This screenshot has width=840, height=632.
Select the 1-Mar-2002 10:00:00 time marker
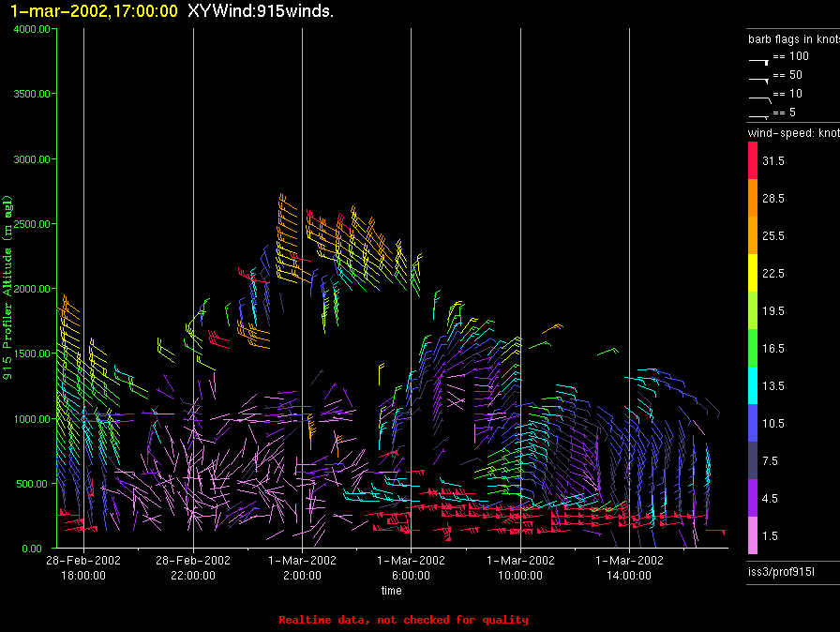(520, 567)
